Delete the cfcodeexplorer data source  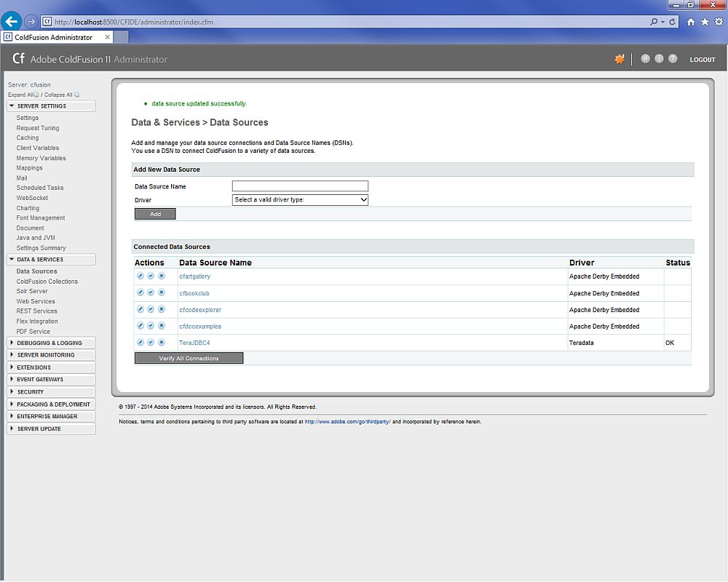(x=162, y=309)
